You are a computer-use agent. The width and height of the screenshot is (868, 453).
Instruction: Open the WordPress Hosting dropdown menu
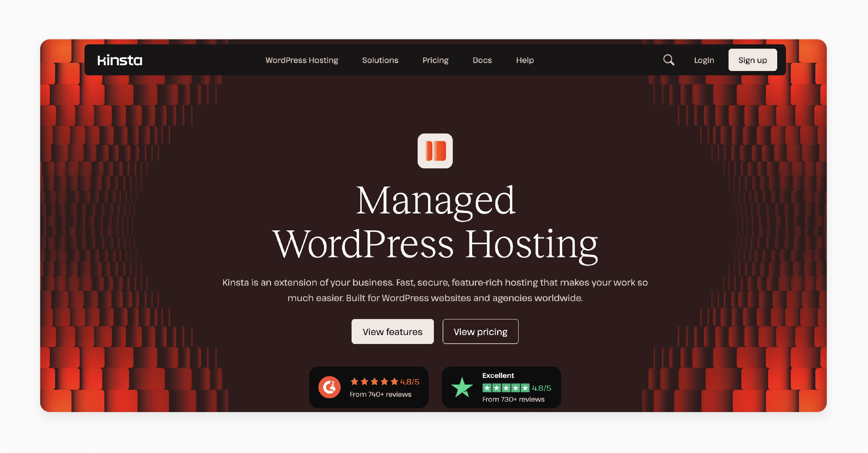[x=301, y=60]
